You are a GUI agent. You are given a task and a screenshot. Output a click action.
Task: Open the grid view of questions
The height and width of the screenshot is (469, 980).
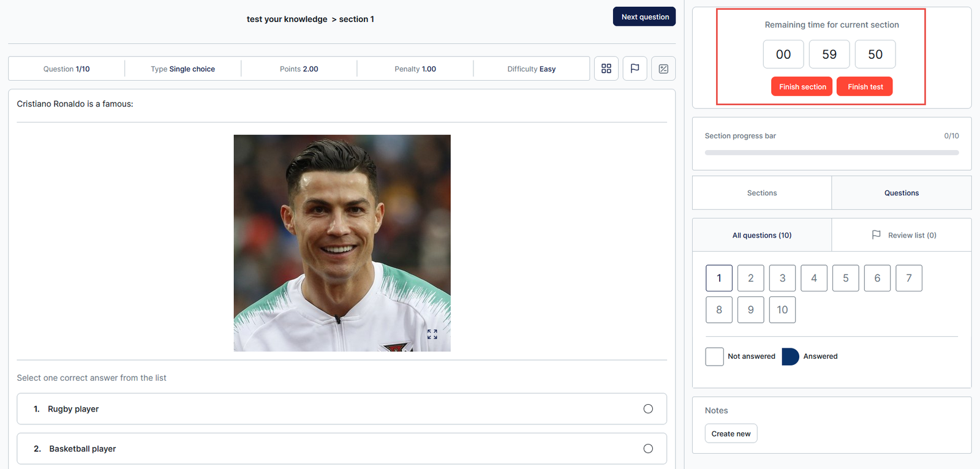(606, 69)
